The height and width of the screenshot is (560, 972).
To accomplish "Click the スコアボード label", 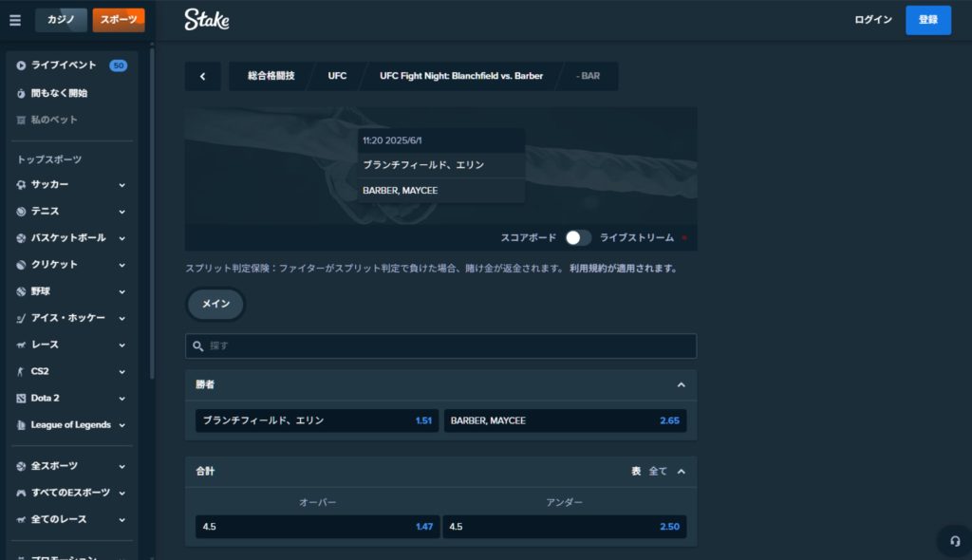I will coord(528,237).
